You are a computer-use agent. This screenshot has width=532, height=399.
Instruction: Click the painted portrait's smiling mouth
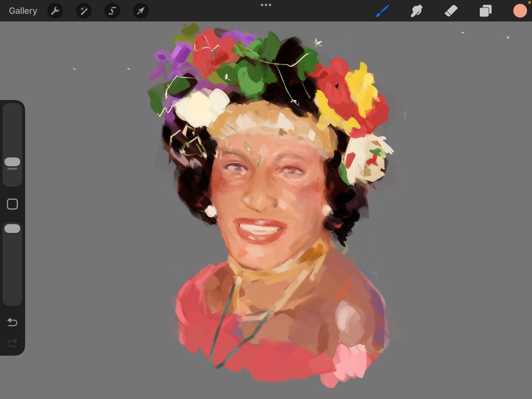point(260,230)
